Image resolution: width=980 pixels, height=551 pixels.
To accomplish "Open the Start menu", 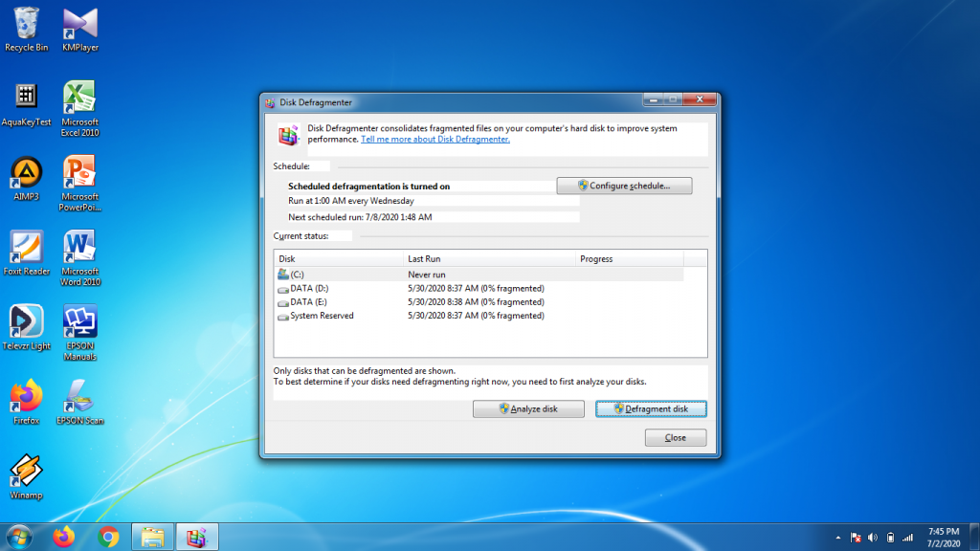I will pos(19,537).
